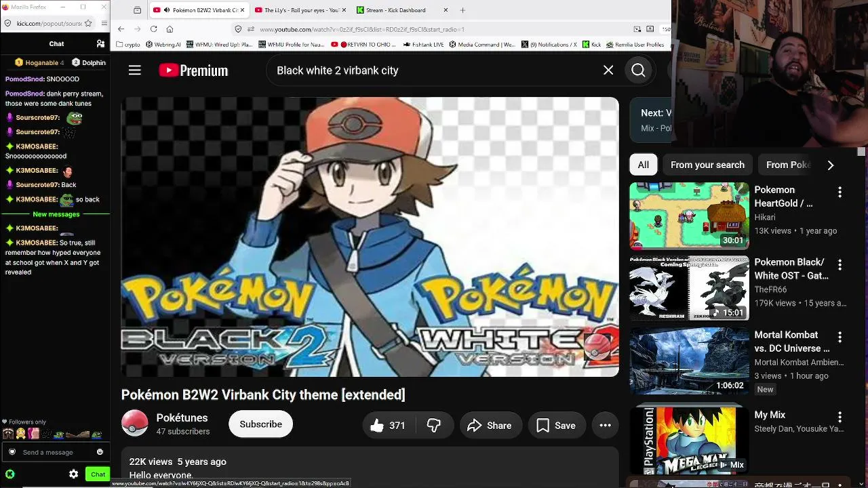
Task: Click the YouTube search input field
Action: [434, 70]
